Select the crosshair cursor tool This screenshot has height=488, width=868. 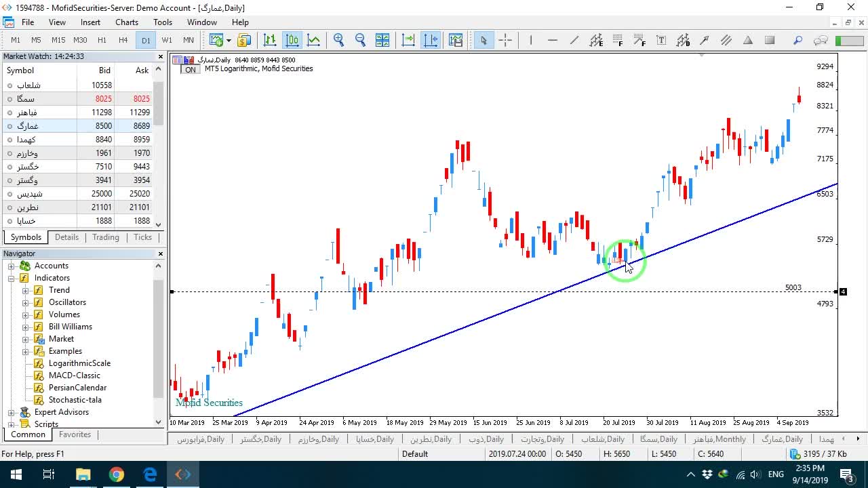click(505, 40)
